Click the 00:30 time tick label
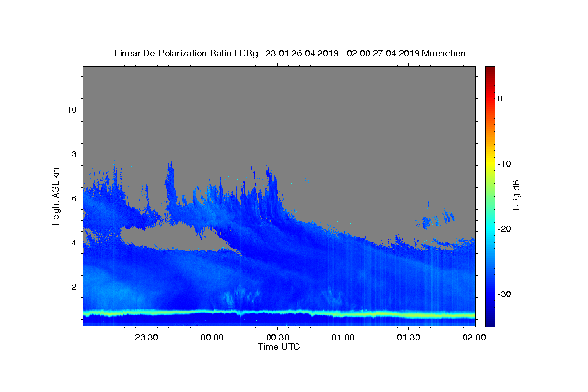Image resolution: width=588 pixels, height=392 pixels. [x=277, y=338]
